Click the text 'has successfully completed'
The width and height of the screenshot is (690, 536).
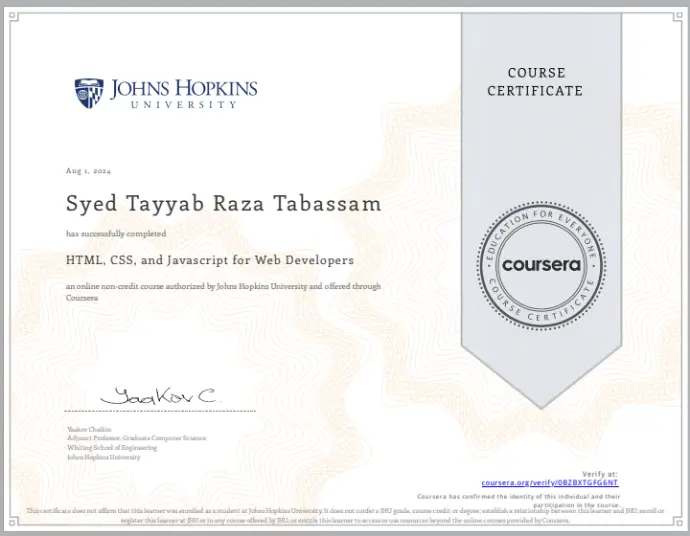[x=116, y=234]
